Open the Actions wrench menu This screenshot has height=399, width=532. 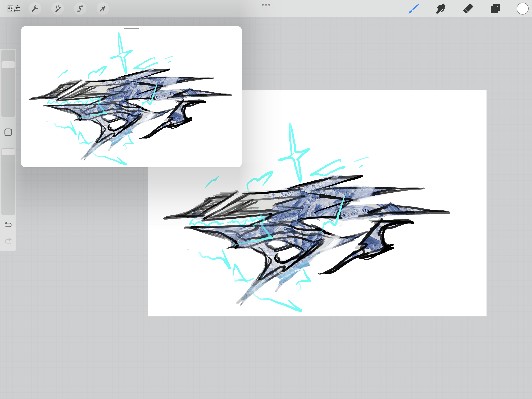tap(35, 9)
